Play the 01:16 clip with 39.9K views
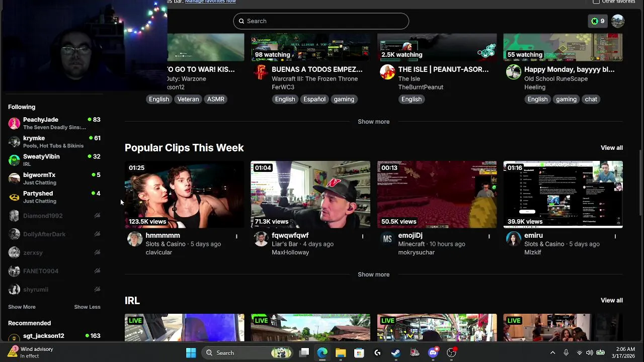Viewport: 644px width, 362px height. (x=563, y=195)
